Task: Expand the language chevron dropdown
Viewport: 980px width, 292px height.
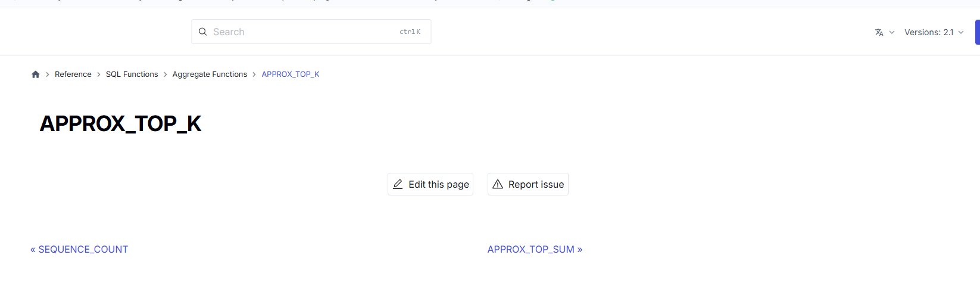Action: coord(892,32)
